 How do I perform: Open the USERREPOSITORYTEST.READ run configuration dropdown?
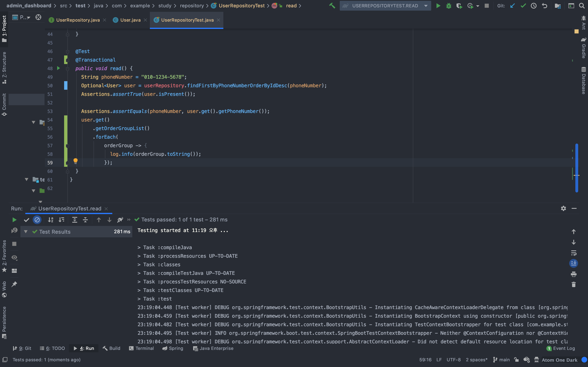point(385,6)
